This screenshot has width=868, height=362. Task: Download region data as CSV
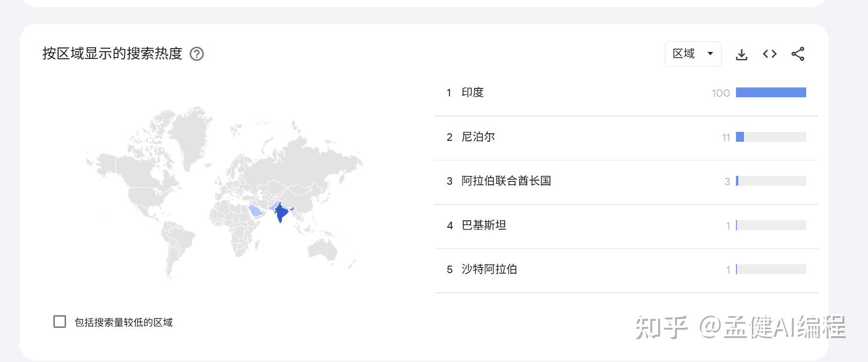pos(742,54)
